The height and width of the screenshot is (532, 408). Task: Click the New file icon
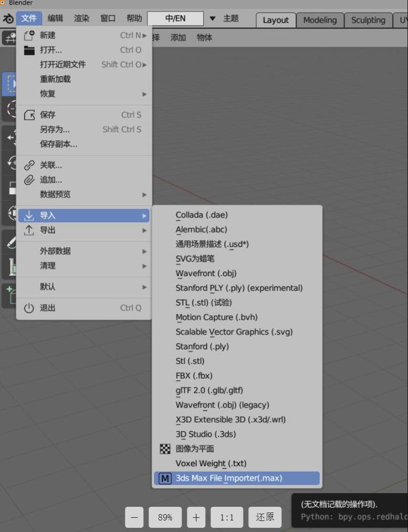click(29, 35)
